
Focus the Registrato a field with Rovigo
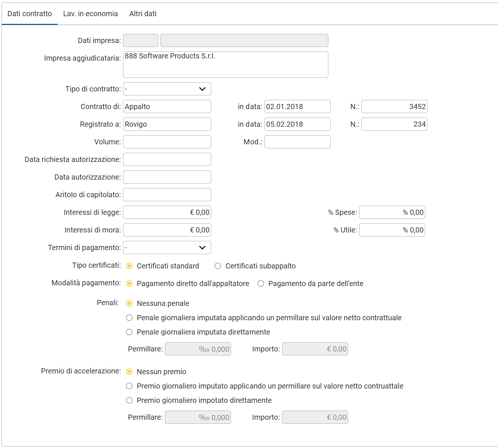click(x=167, y=124)
